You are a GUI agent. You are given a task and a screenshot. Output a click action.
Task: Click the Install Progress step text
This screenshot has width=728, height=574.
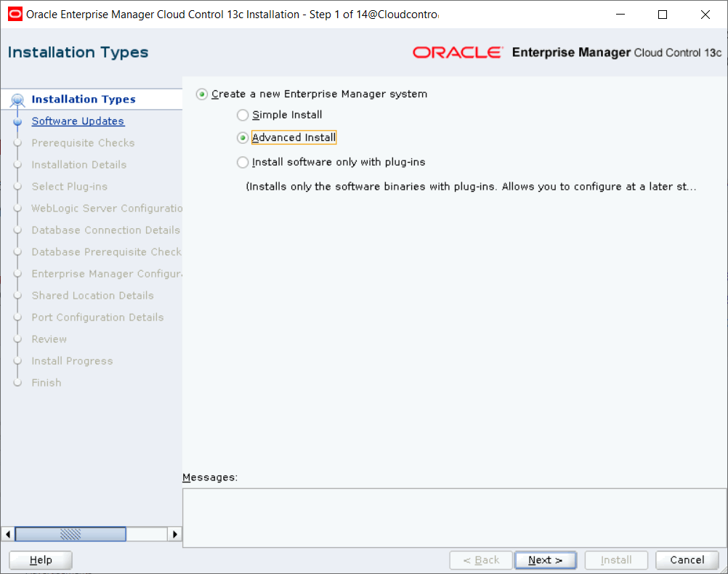pos(73,361)
